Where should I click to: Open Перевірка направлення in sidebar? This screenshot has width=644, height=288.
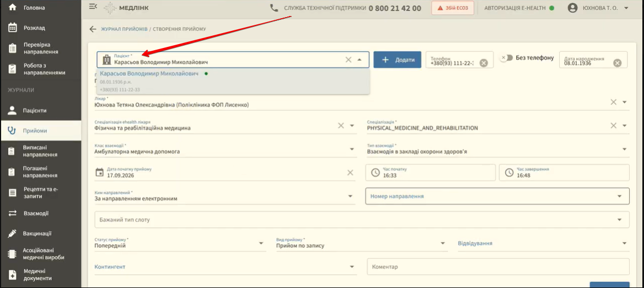41,49
